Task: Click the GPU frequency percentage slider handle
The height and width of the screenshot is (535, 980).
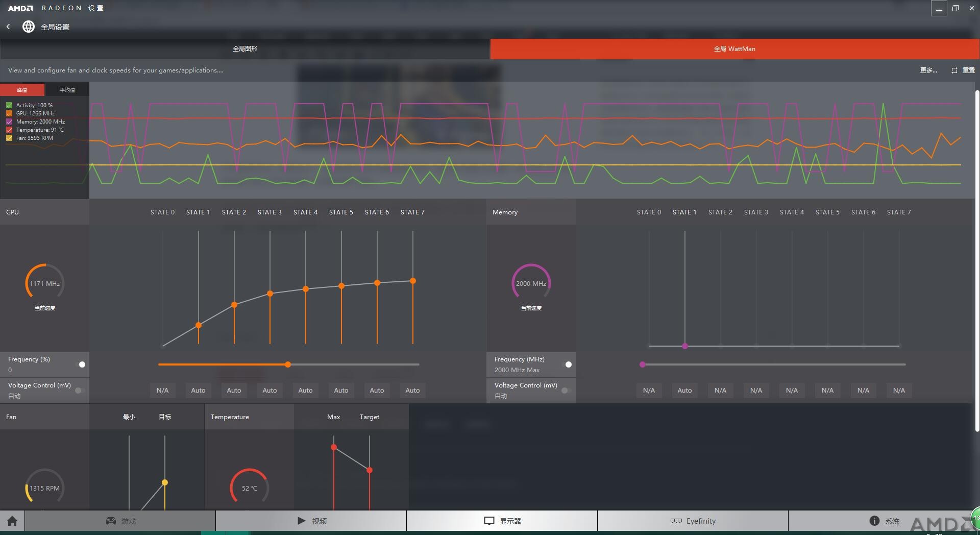Action: pos(288,364)
